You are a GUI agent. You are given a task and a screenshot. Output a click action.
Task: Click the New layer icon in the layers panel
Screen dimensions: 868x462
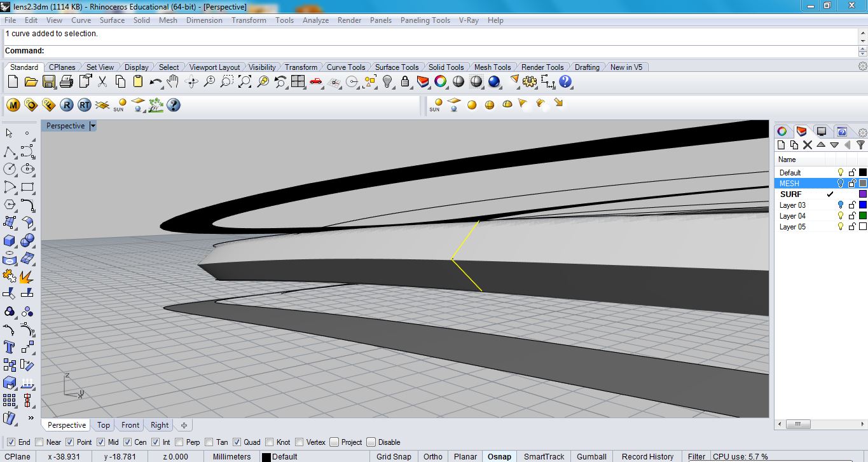click(782, 145)
